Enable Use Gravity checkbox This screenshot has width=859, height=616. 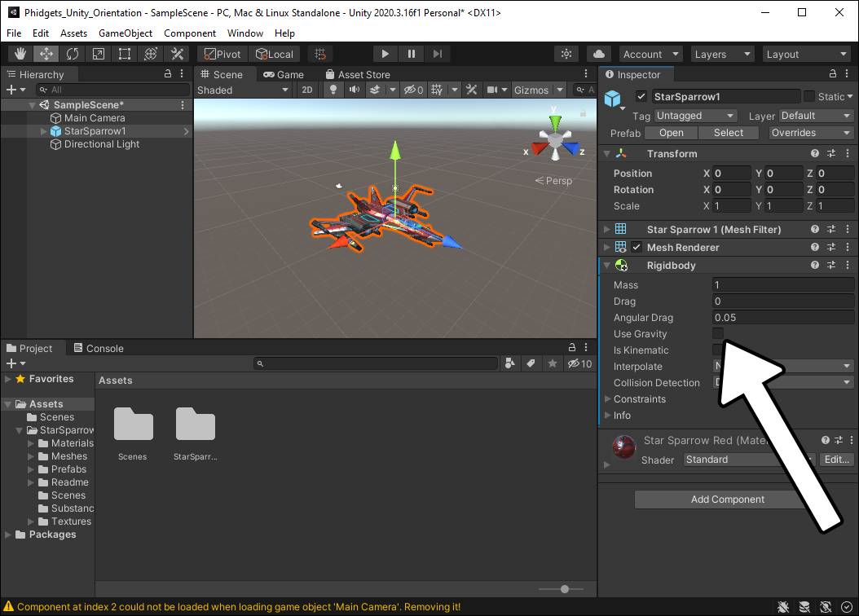(718, 333)
